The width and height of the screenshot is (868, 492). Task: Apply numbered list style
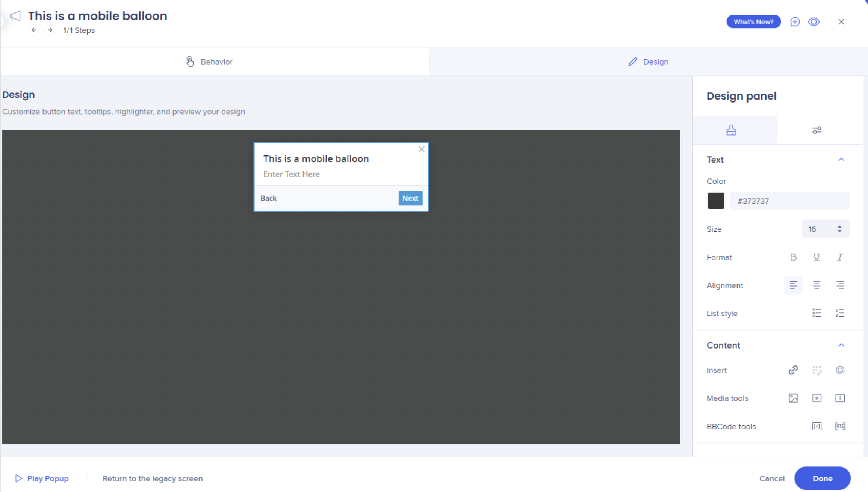click(840, 313)
